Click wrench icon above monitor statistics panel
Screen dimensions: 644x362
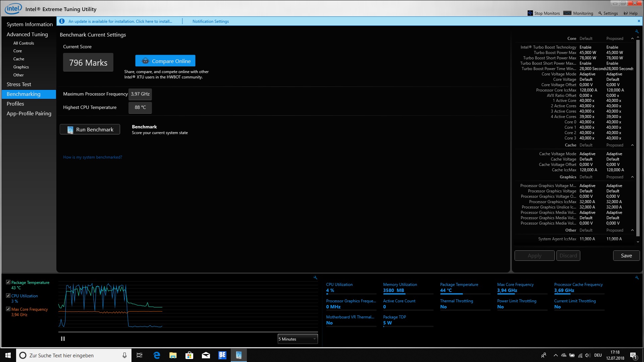[637, 278]
